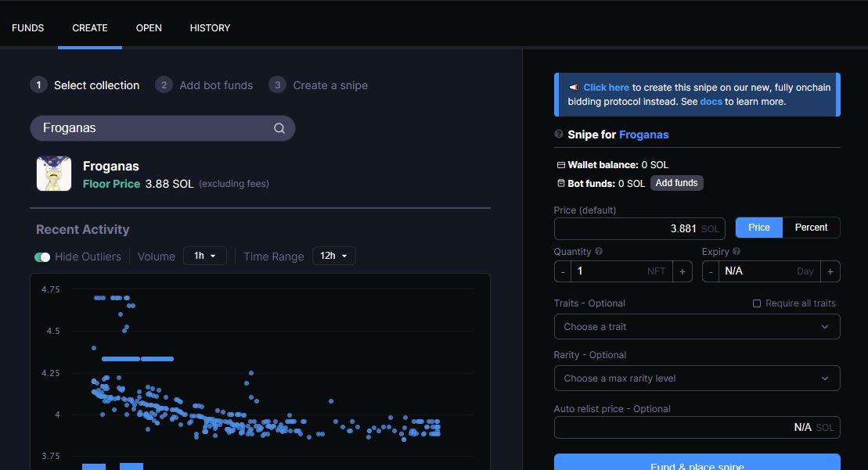Open the help tooltip beside Expiry
This screenshot has width=868, height=470.
pyautogui.click(x=735, y=251)
